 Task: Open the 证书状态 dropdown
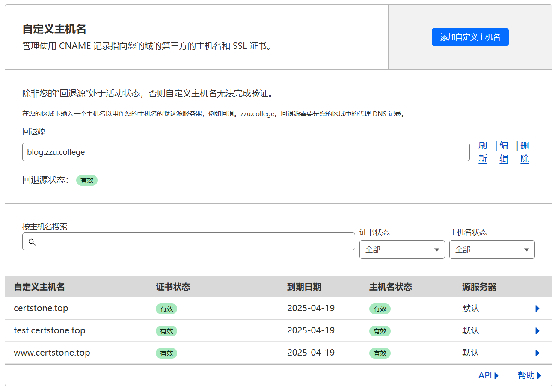[402, 249]
